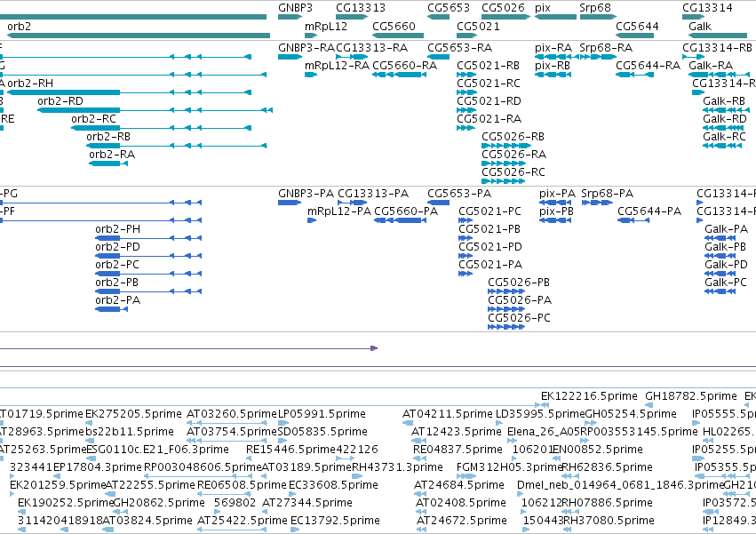Click the orb2 gene label
756x534 pixels.
19,26
